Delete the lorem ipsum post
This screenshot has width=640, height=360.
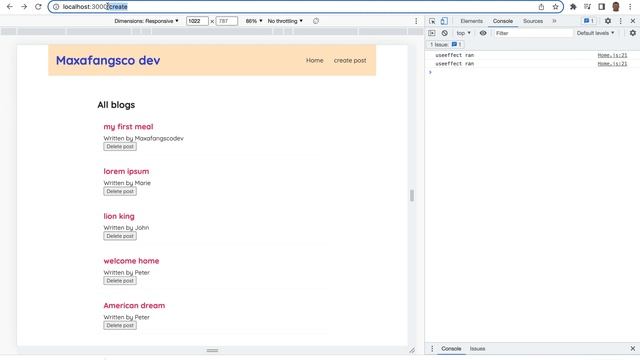click(120, 191)
